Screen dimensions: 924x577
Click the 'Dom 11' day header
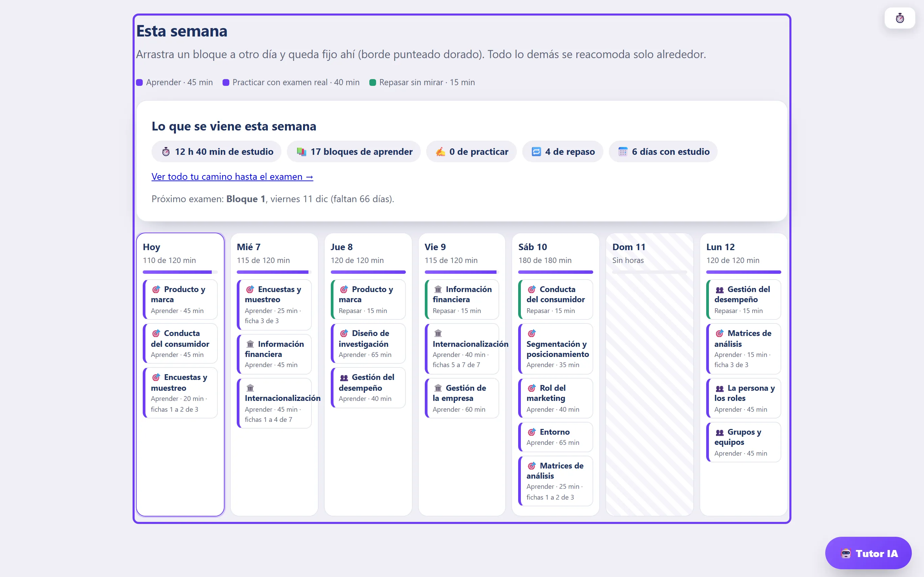click(x=629, y=247)
